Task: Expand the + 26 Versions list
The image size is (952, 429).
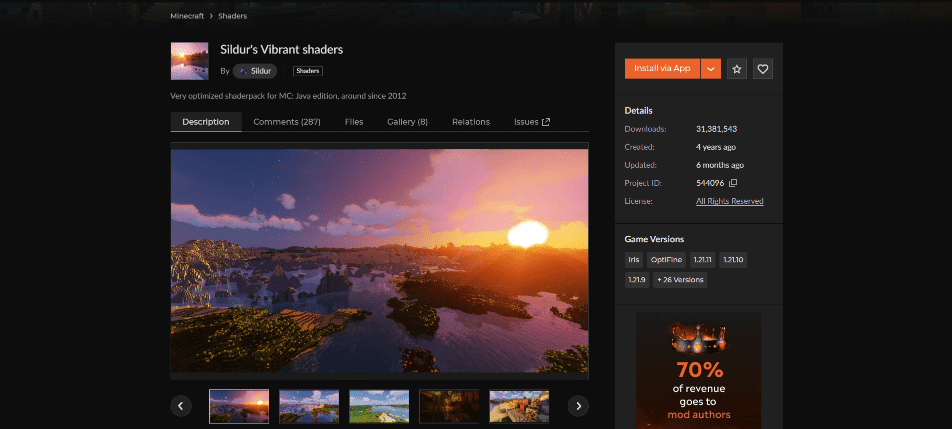Action: click(x=680, y=280)
